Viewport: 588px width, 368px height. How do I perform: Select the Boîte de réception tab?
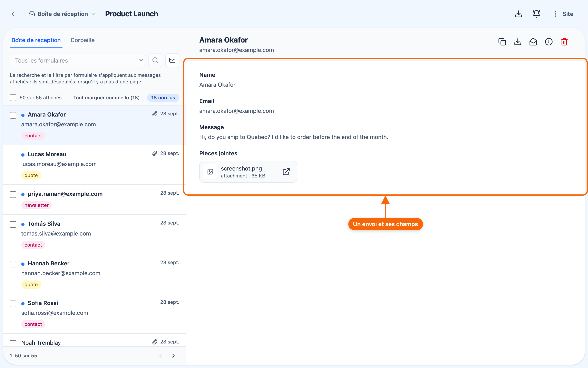point(36,40)
